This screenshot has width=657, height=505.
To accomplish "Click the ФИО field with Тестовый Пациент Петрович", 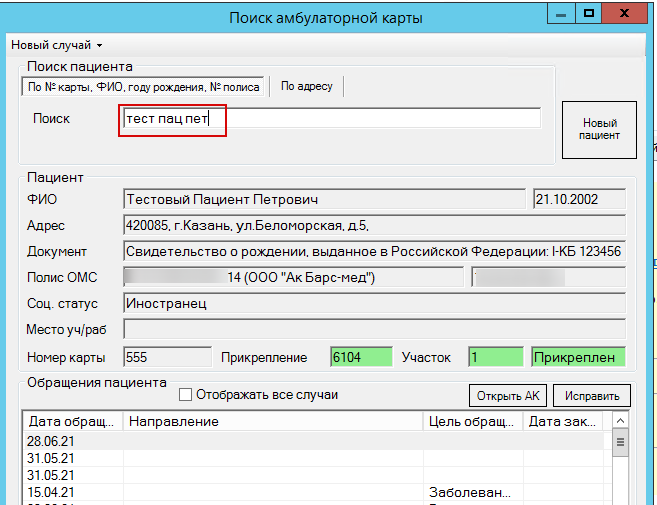I will click(x=323, y=199).
